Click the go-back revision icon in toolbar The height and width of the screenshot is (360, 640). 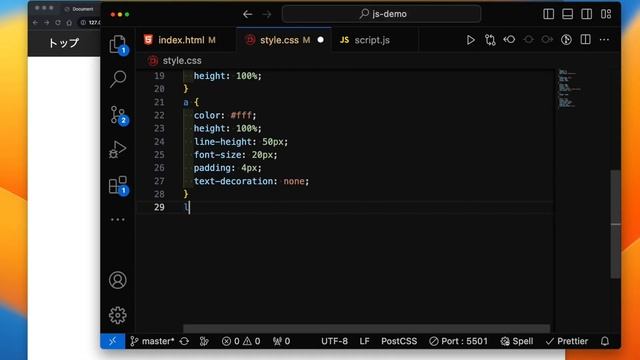[509, 40]
